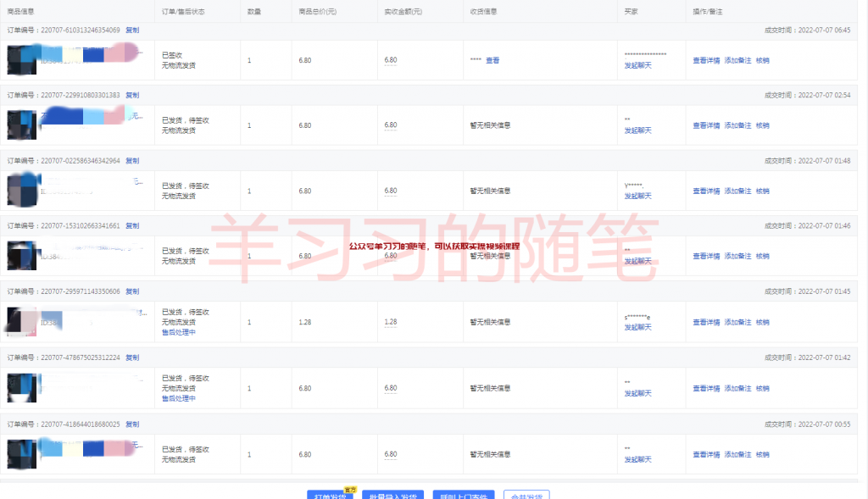Click the 批量导入发货 button
This screenshot has height=499, width=868.
392,495
